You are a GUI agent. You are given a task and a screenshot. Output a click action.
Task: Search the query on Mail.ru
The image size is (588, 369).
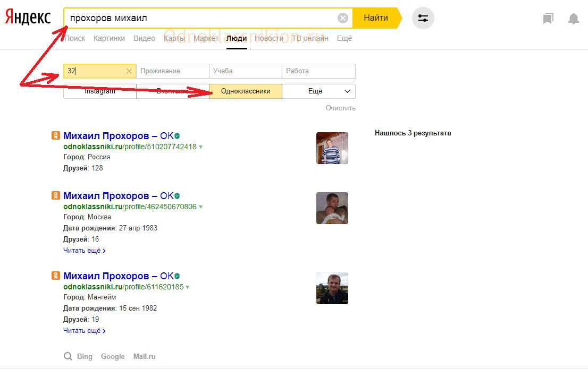[x=145, y=356]
